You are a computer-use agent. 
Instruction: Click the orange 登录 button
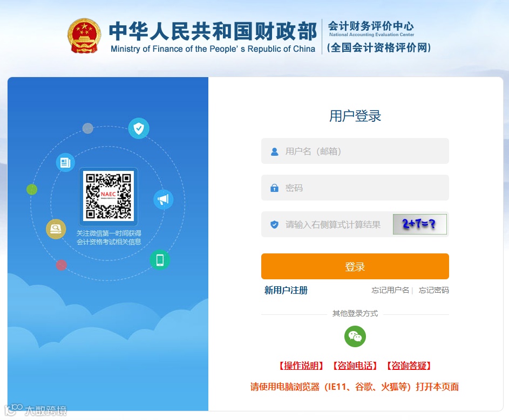click(x=355, y=266)
